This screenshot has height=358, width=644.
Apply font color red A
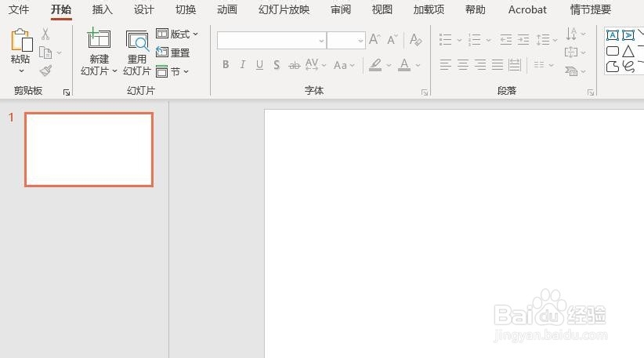point(404,64)
